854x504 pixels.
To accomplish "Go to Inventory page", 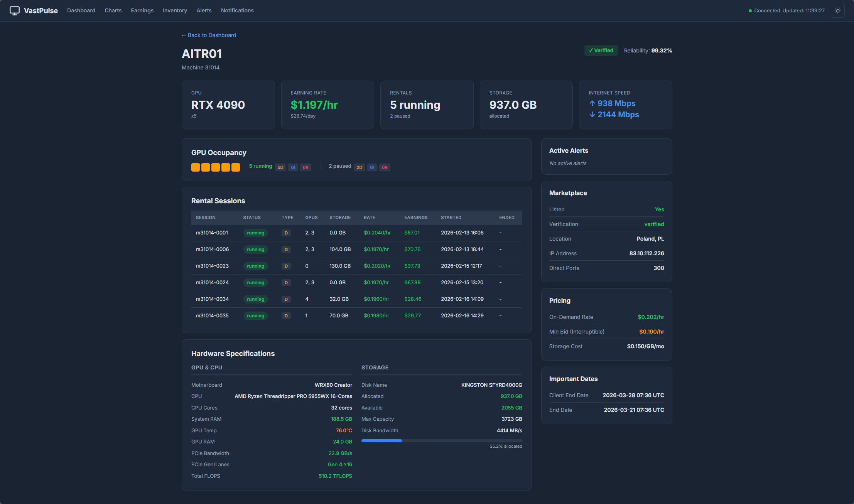I will pos(175,10).
